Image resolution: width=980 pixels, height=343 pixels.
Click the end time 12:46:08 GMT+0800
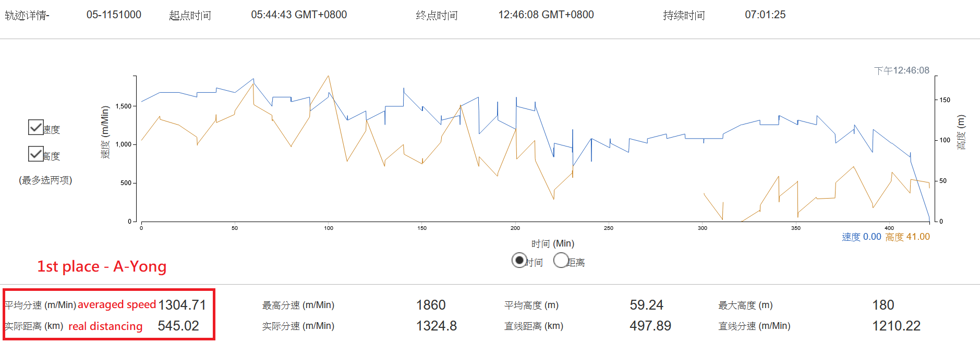pyautogui.click(x=546, y=15)
